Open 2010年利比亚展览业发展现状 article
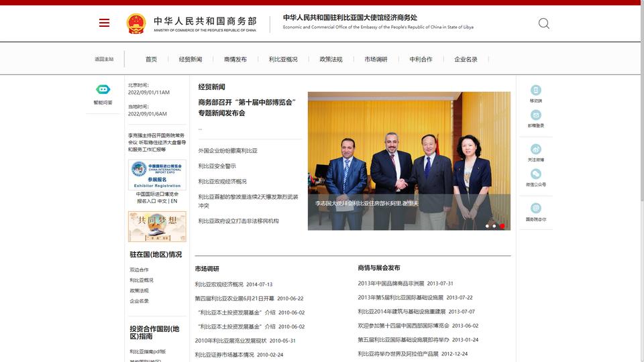 point(245,341)
